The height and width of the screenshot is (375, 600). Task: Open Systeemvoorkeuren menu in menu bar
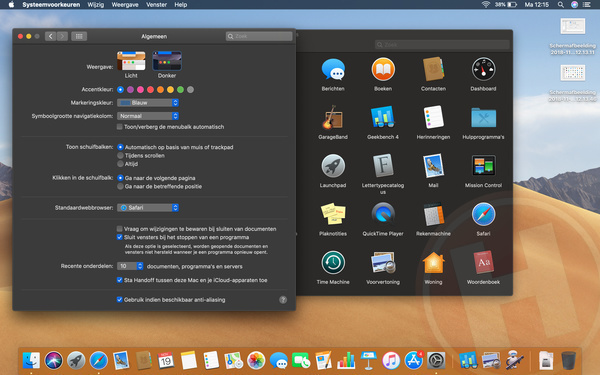point(51,5)
